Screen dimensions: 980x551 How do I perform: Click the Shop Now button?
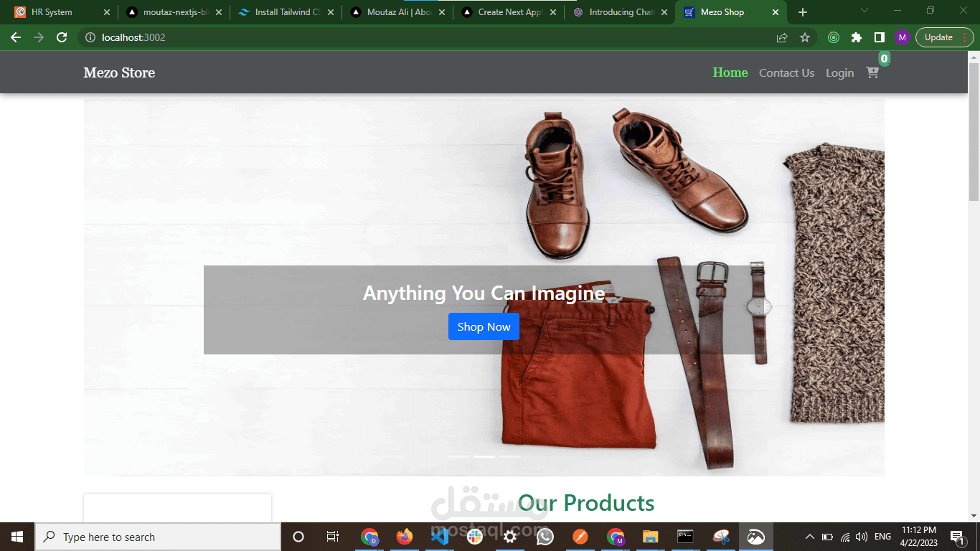(484, 326)
